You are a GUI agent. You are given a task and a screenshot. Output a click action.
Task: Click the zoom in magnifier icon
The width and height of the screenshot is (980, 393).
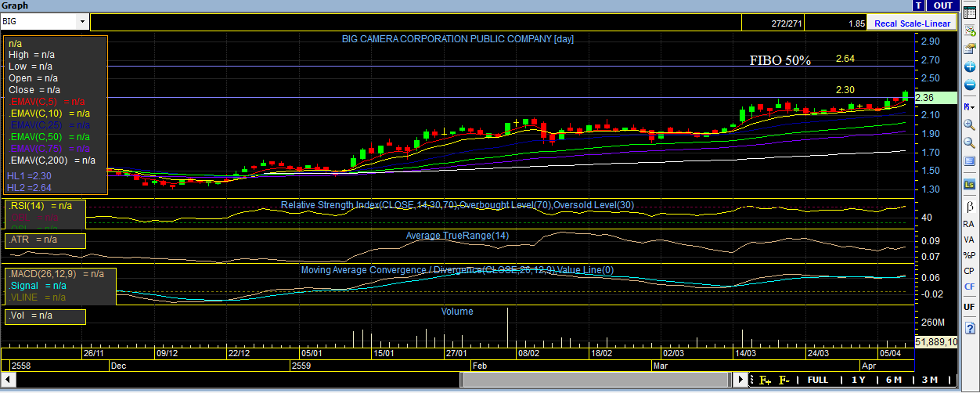pos(969,124)
